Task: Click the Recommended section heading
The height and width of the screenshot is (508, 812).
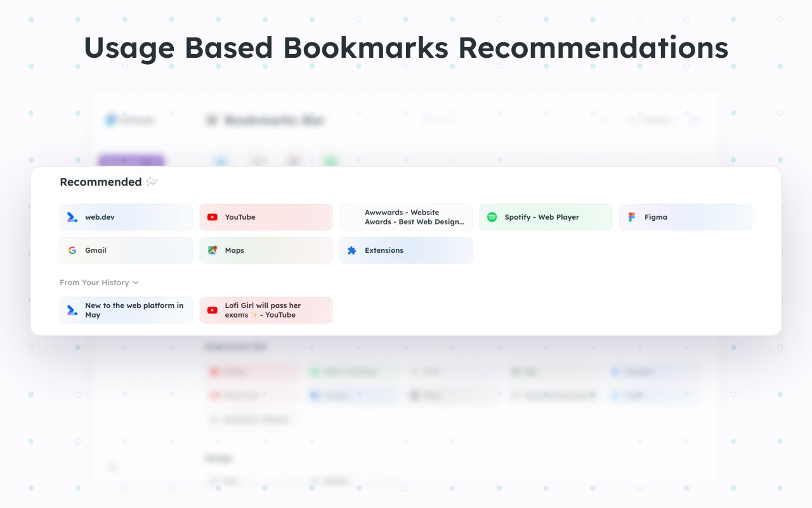Action: click(x=101, y=182)
